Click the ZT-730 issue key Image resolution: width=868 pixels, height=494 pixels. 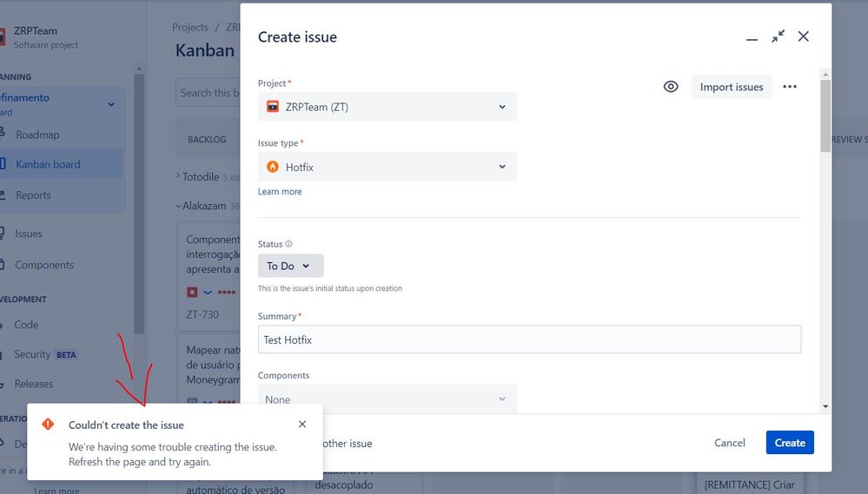[x=202, y=314]
